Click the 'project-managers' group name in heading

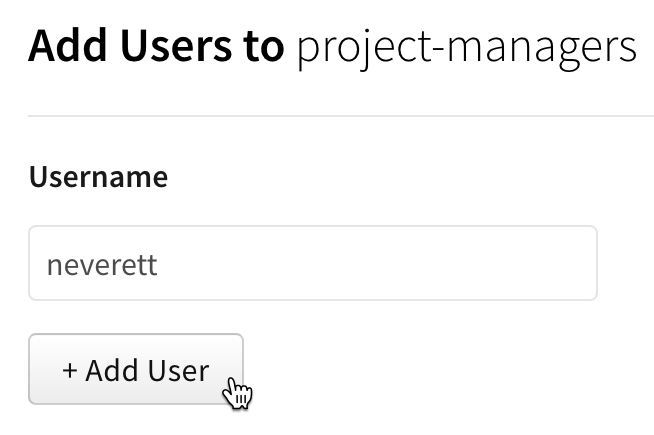[466, 47]
